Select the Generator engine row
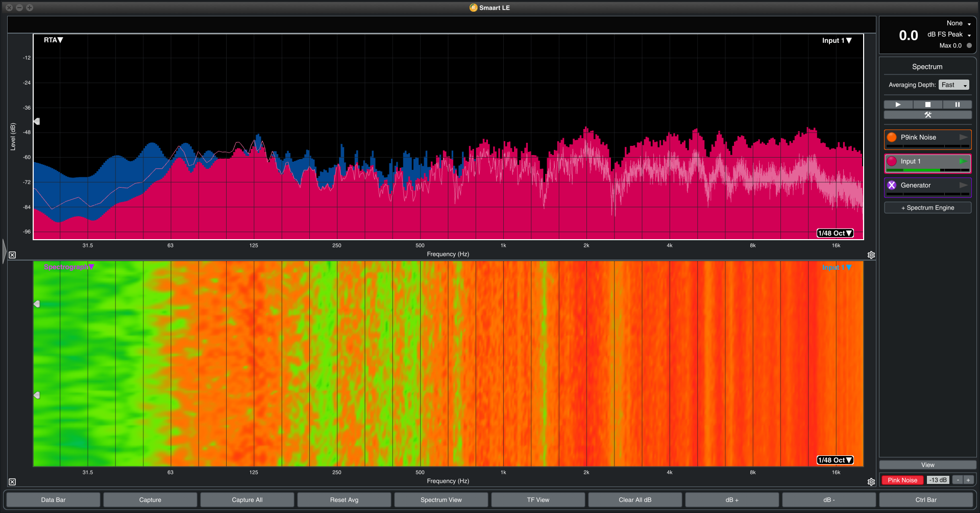 coord(927,187)
